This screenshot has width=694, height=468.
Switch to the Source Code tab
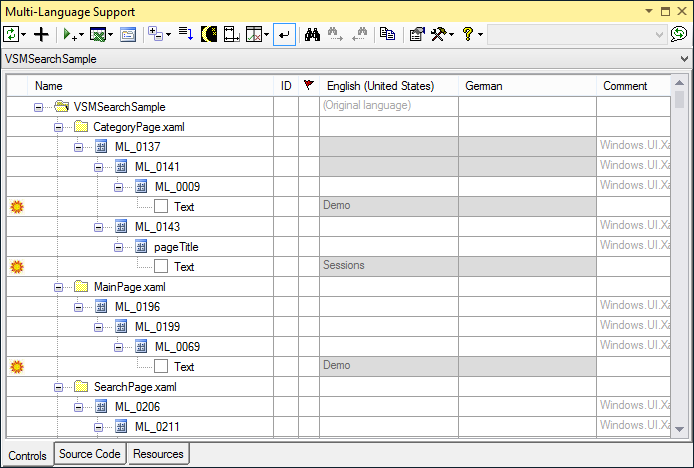click(90, 454)
